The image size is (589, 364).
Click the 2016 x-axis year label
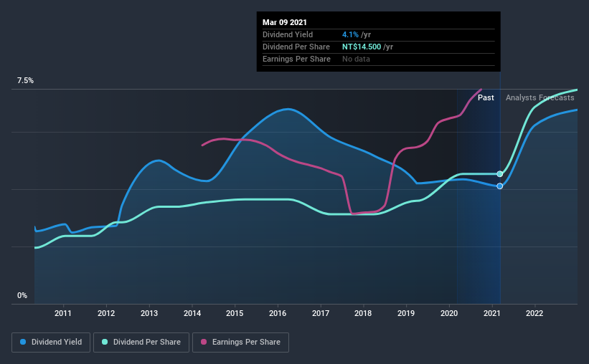(278, 313)
